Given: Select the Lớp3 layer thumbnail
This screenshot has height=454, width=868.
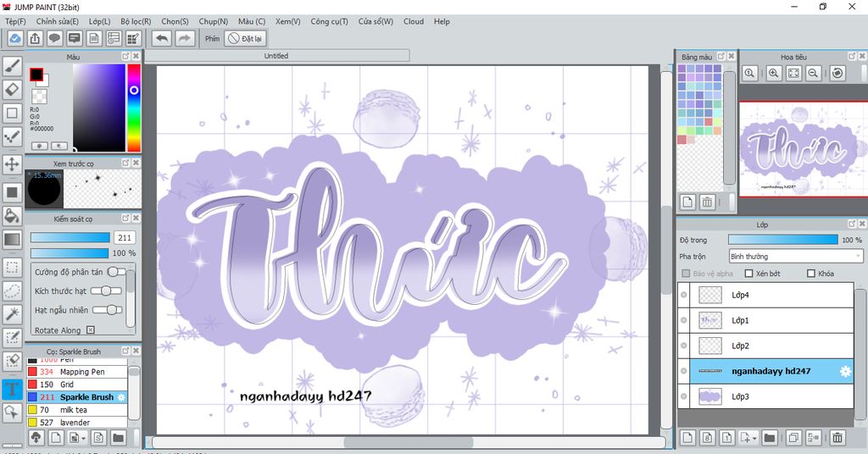Looking at the screenshot, I should point(709,396).
